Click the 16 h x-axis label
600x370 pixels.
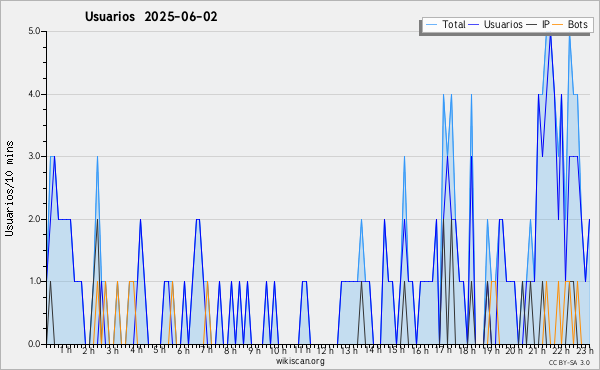coord(420,350)
